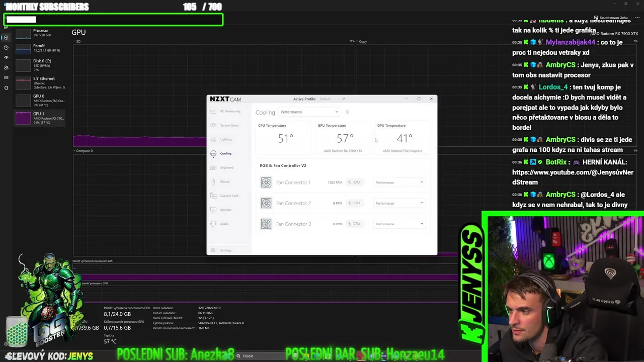This screenshot has height=362, width=644.
Task: Click RGB & Fan Controller V2 heading
Action: tap(283, 165)
